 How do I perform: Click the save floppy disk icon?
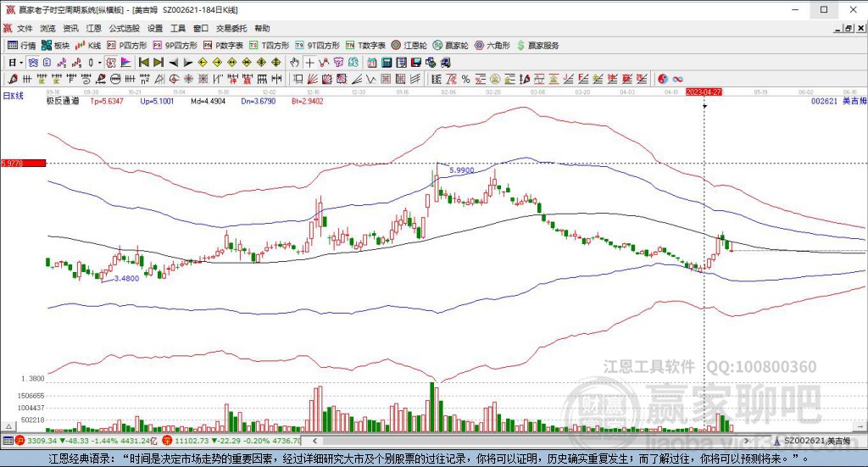point(416,63)
